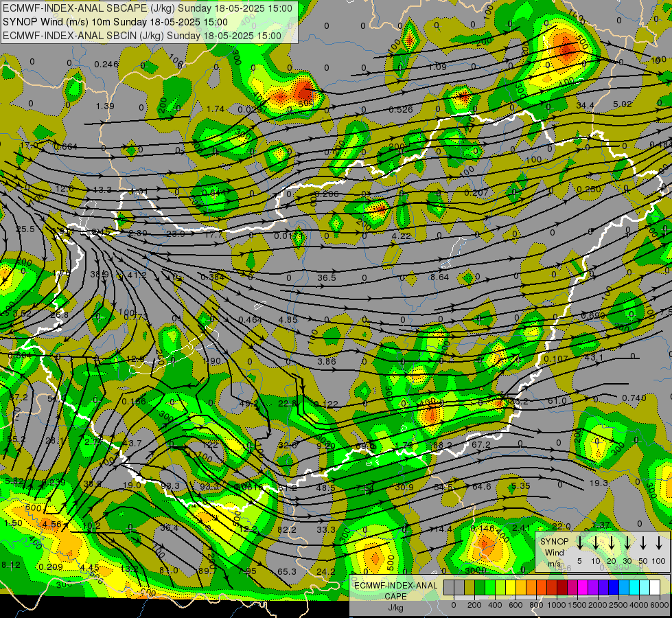
Task: Click the map value 0.664
Action: point(66,147)
